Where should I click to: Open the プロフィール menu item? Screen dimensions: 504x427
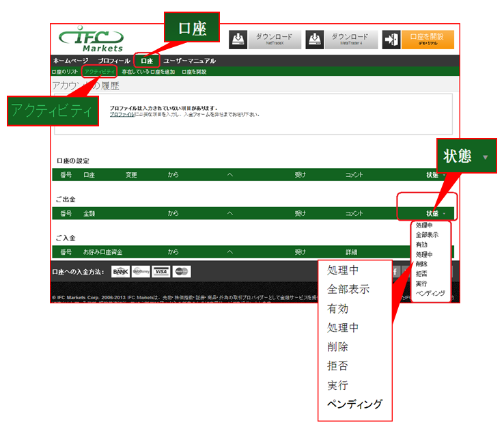[x=113, y=61]
